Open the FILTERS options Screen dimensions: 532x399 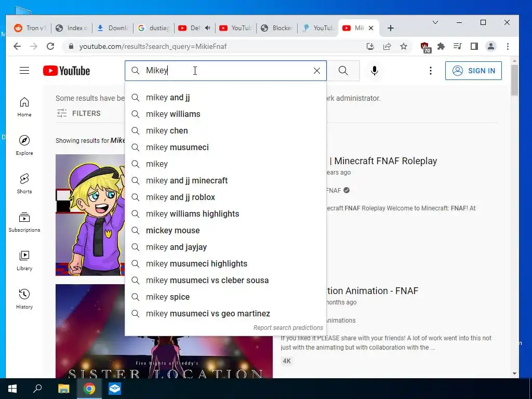[x=79, y=113]
